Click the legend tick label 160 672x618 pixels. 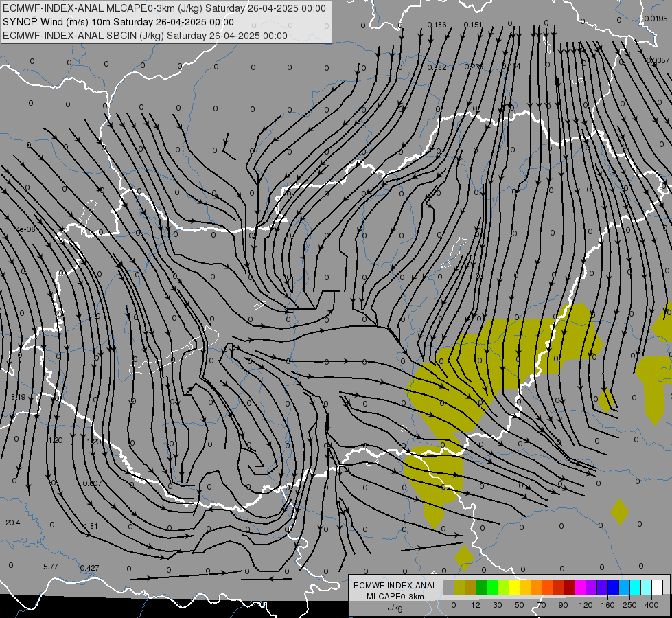point(607,605)
